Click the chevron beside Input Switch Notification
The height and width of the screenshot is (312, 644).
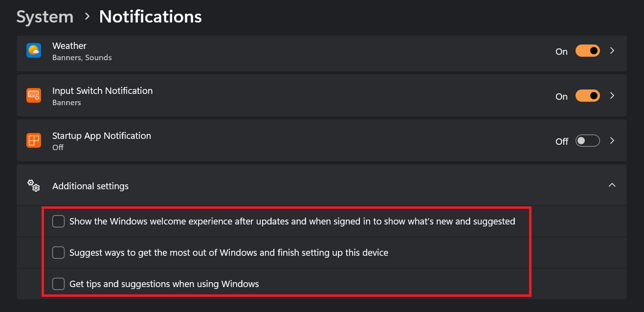pyautogui.click(x=612, y=96)
